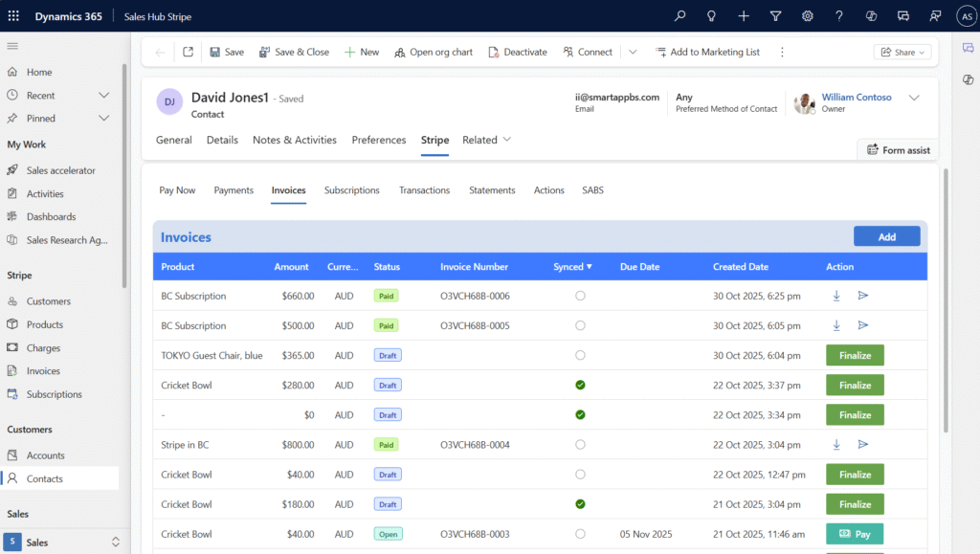Collapse the hamburger site map menu
Viewport: 980px width, 554px height.
pos(12,46)
